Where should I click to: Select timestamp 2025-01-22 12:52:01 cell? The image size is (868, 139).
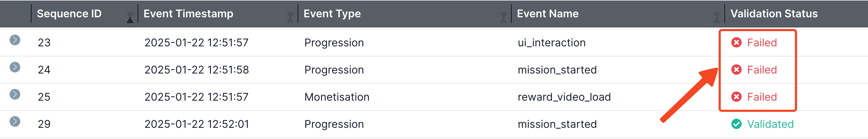click(196, 124)
